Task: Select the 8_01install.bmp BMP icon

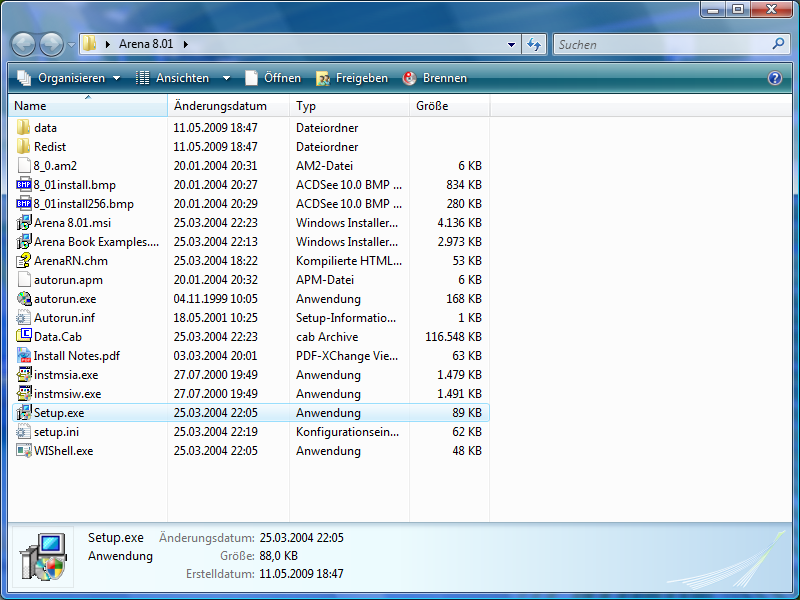Action: tap(23, 185)
